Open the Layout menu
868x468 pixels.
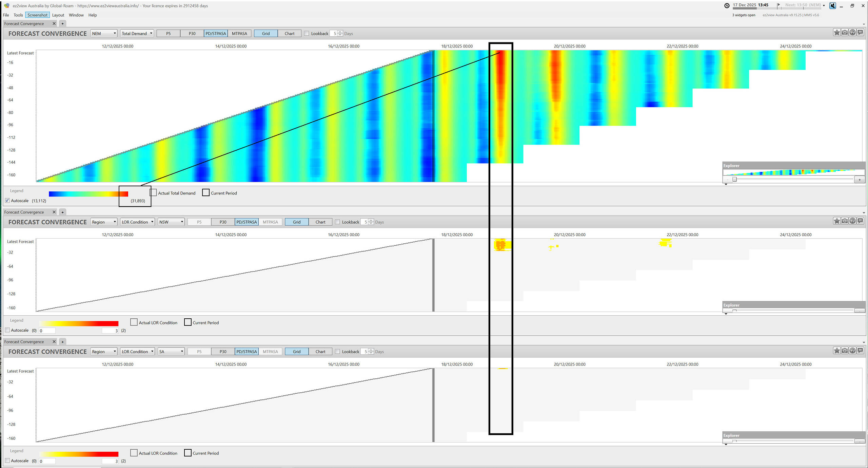tap(58, 15)
